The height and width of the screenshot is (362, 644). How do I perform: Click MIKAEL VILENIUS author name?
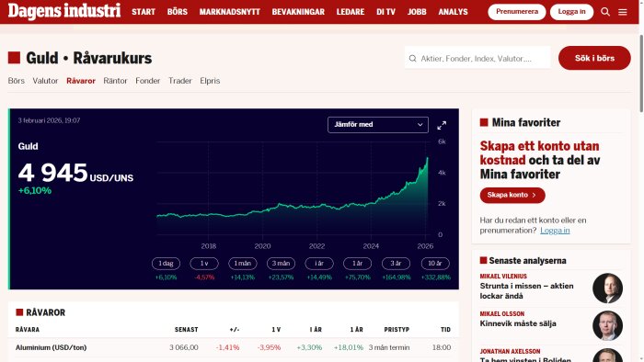(503, 277)
